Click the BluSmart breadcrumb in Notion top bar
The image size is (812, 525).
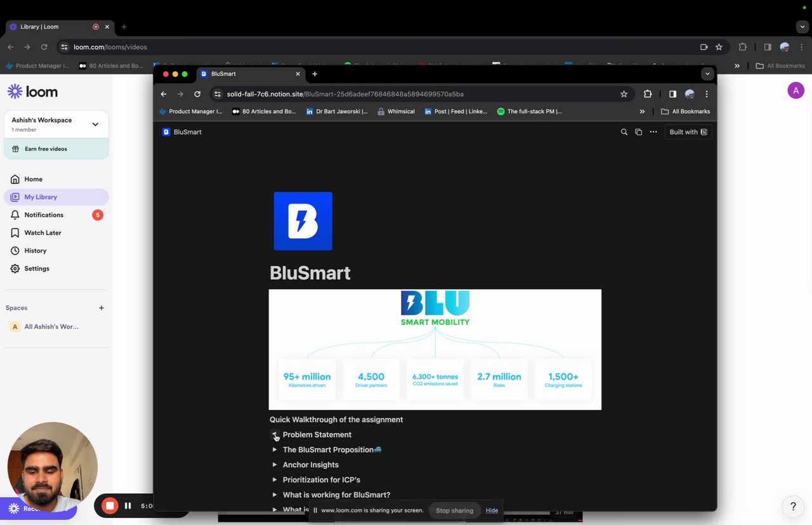click(x=182, y=132)
